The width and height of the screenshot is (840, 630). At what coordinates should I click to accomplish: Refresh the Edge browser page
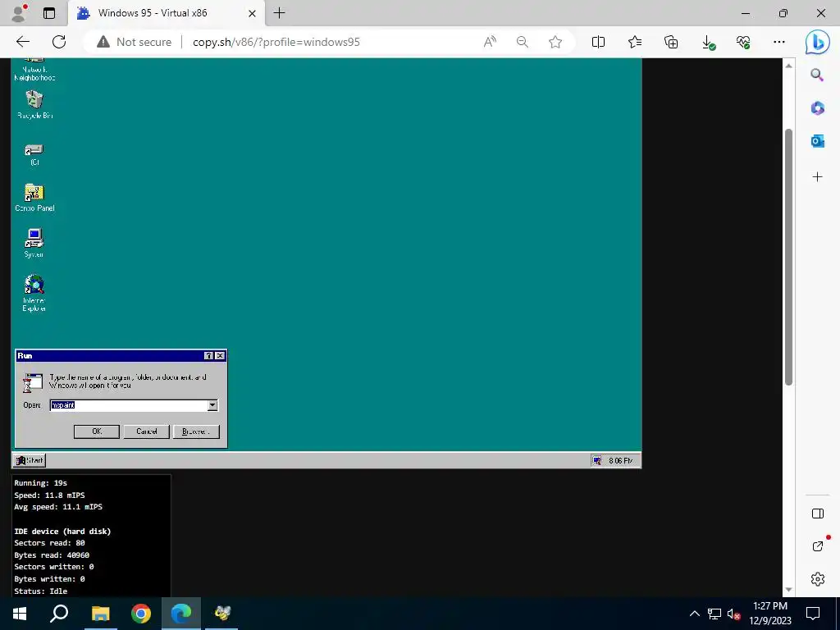(59, 42)
